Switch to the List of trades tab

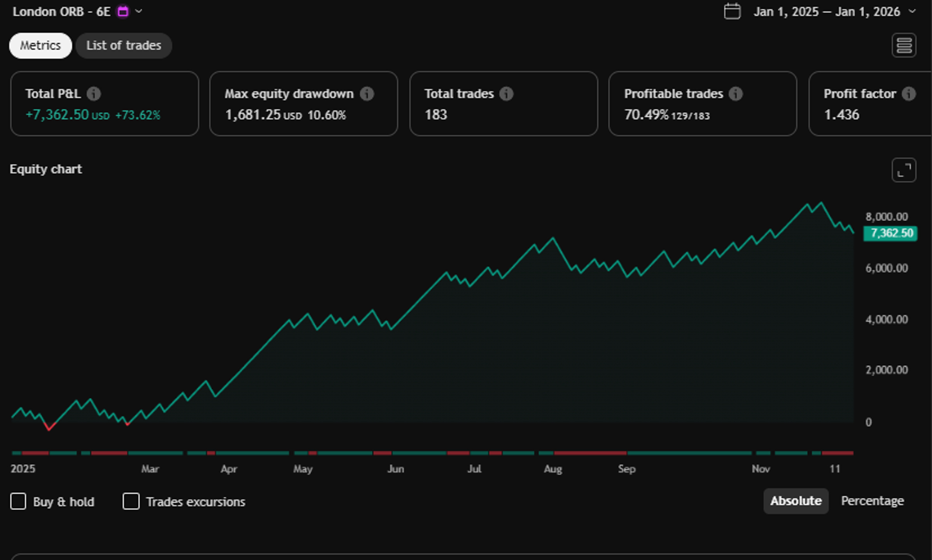coord(124,45)
